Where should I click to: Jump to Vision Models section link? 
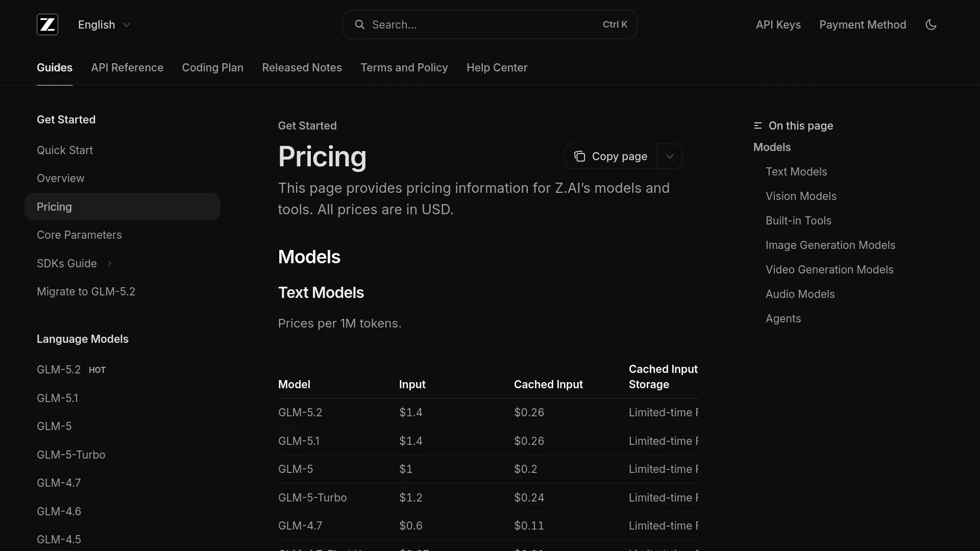[801, 196]
